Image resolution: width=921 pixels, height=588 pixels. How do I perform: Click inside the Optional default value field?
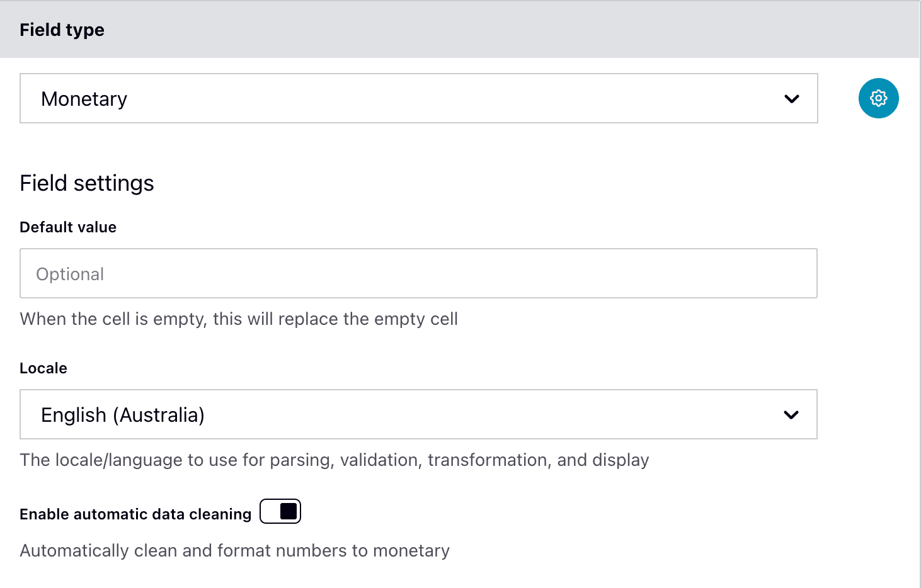[418, 273]
